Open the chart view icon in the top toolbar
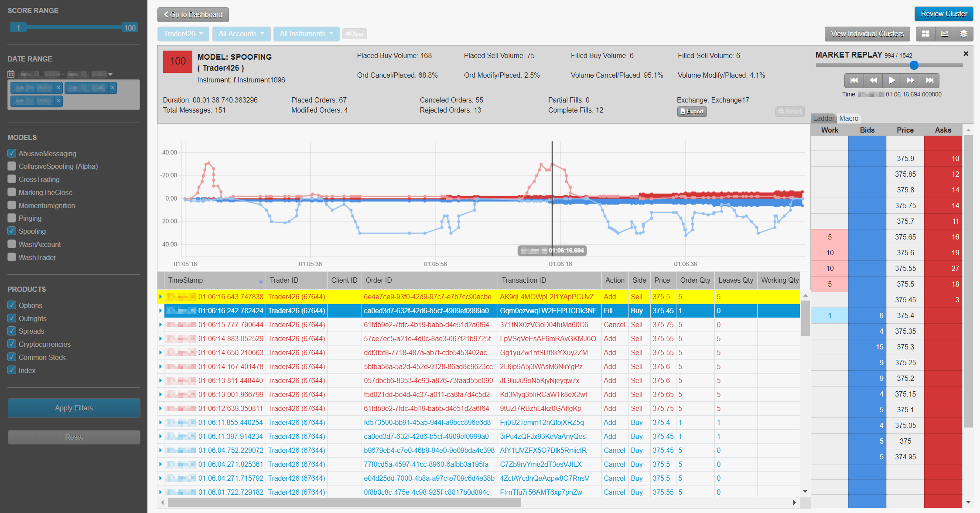980x513 pixels. pos(945,34)
